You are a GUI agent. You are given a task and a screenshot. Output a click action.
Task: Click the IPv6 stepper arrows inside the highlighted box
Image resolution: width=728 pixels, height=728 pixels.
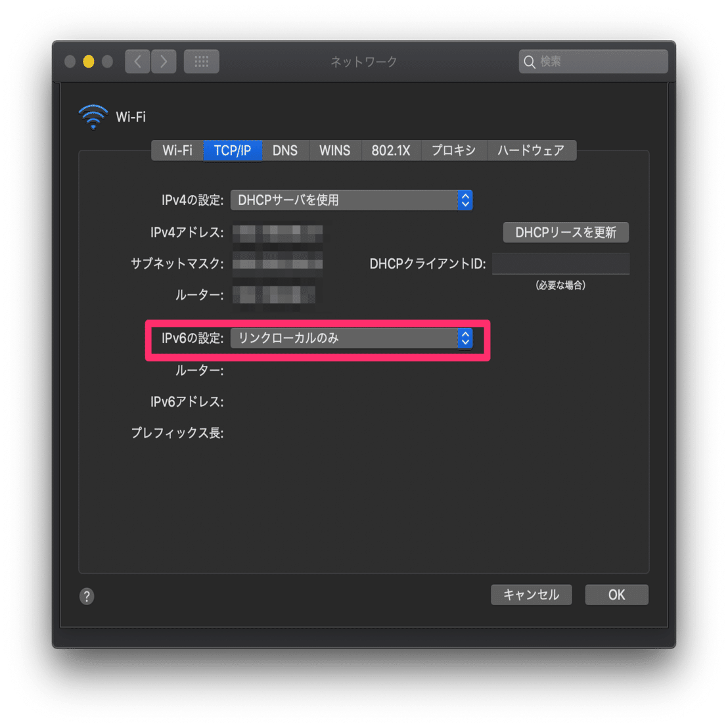465,339
